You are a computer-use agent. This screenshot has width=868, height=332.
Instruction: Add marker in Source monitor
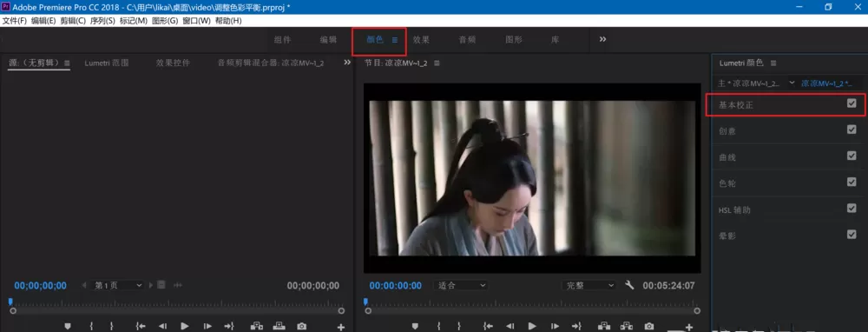point(68,327)
